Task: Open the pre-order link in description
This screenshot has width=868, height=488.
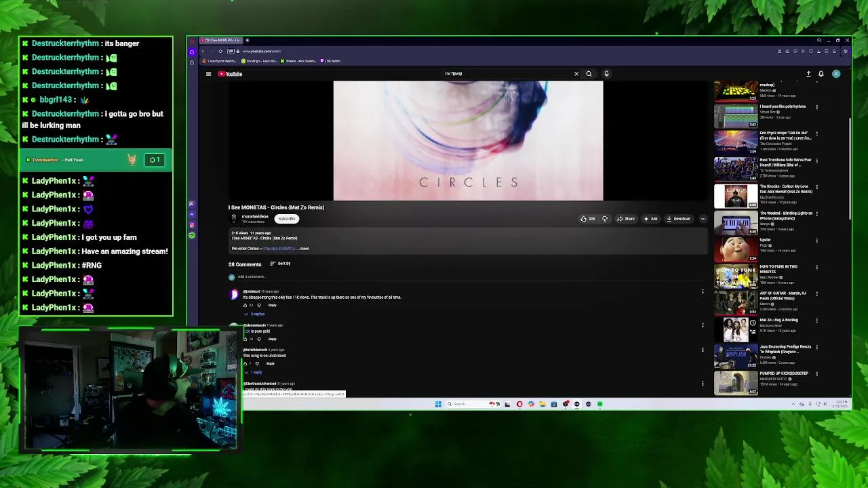Action: [x=279, y=249]
